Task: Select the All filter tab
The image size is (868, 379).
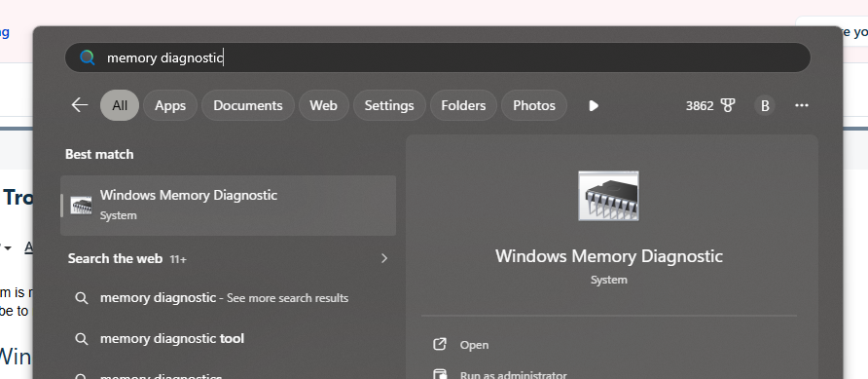Action: (x=120, y=105)
